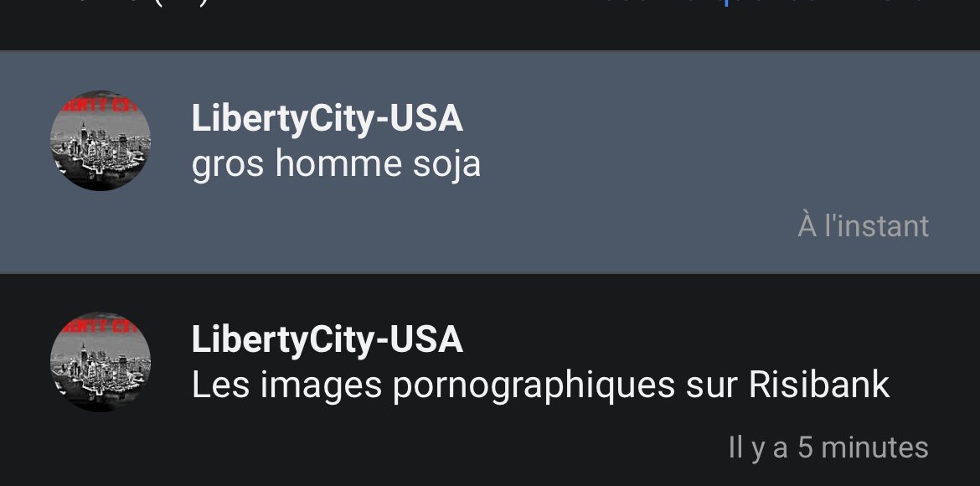Open the 'gros homme soja' notification
Image resolution: width=980 pixels, height=486 pixels.
tap(490, 162)
